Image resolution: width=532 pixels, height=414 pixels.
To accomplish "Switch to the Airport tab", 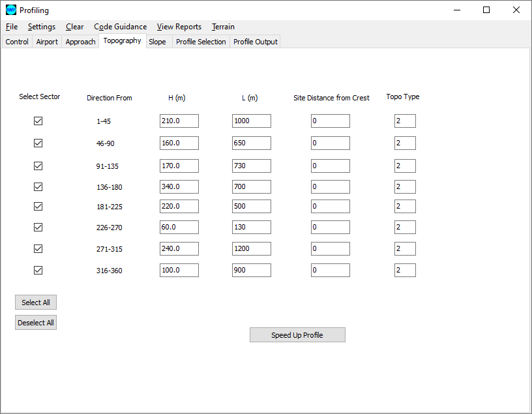I will click(x=47, y=42).
